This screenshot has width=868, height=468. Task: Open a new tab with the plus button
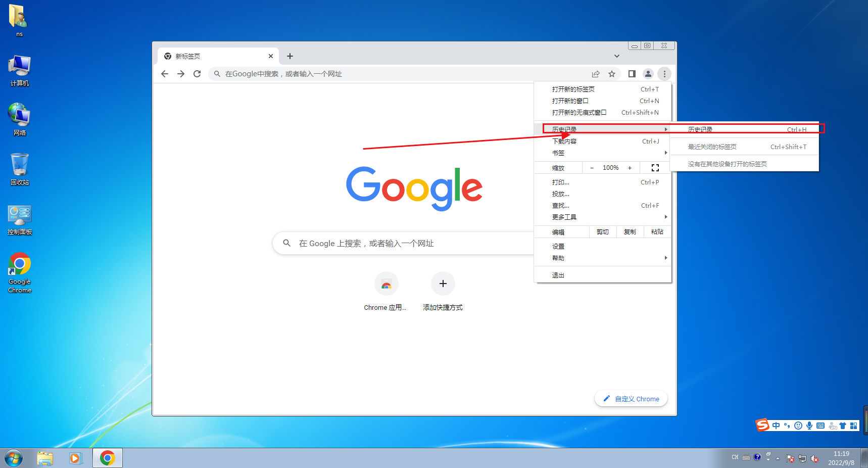click(290, 56)
